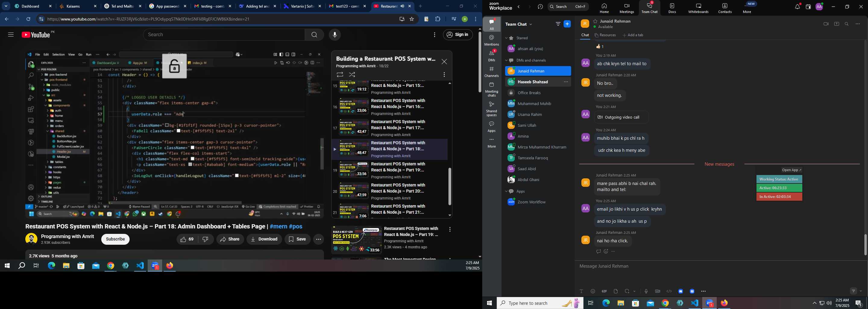Start video call with Junaid Rehman

[x=826, y=24]
